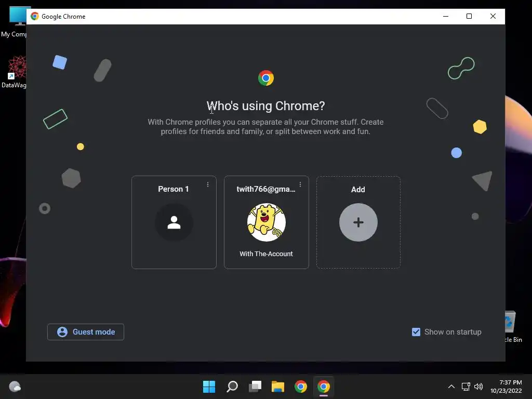Click the plus icon to add profile
This screenshot has height=399, width=532.
358,222
